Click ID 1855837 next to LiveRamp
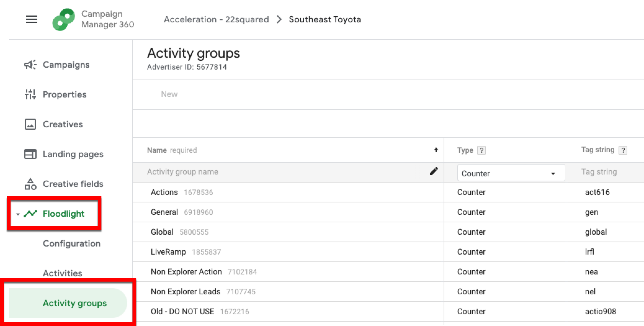The height and width of the screenshot is (326, 644). 207,252
